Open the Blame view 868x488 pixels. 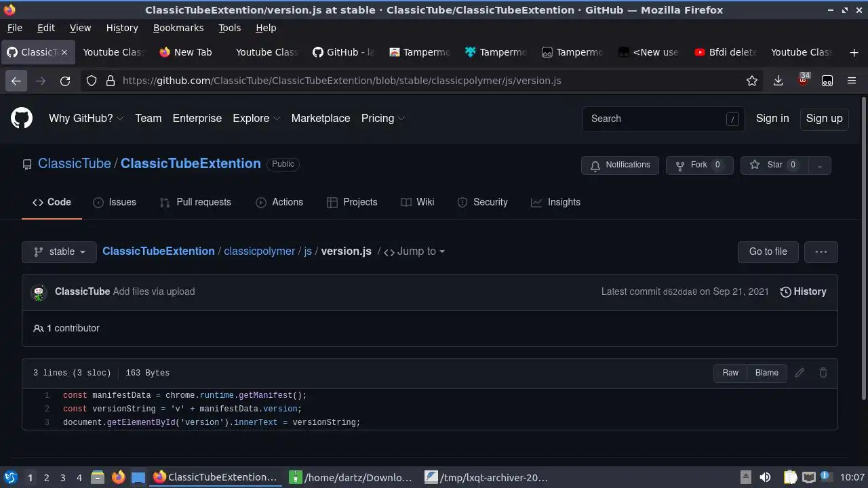pos(767,373)
